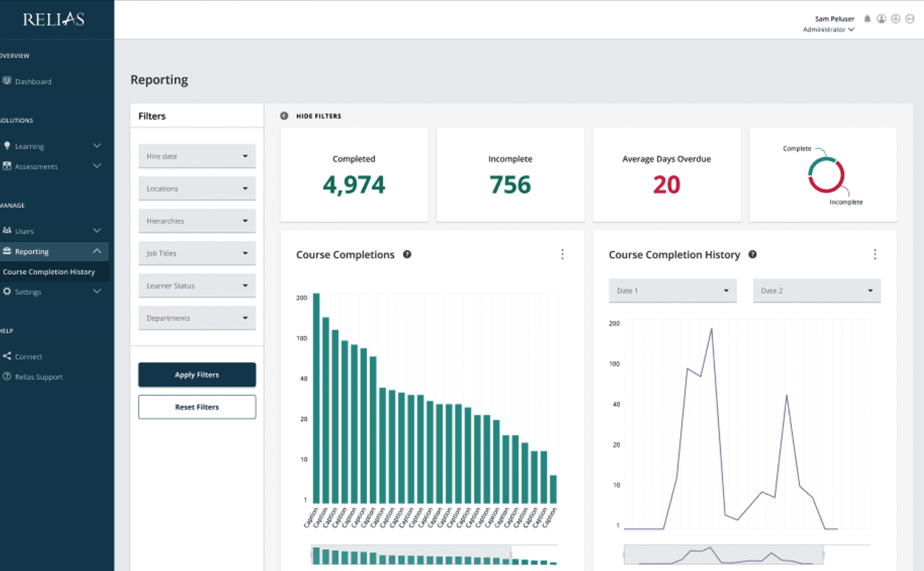Open the Departments filter dropdown

[197, 318]
